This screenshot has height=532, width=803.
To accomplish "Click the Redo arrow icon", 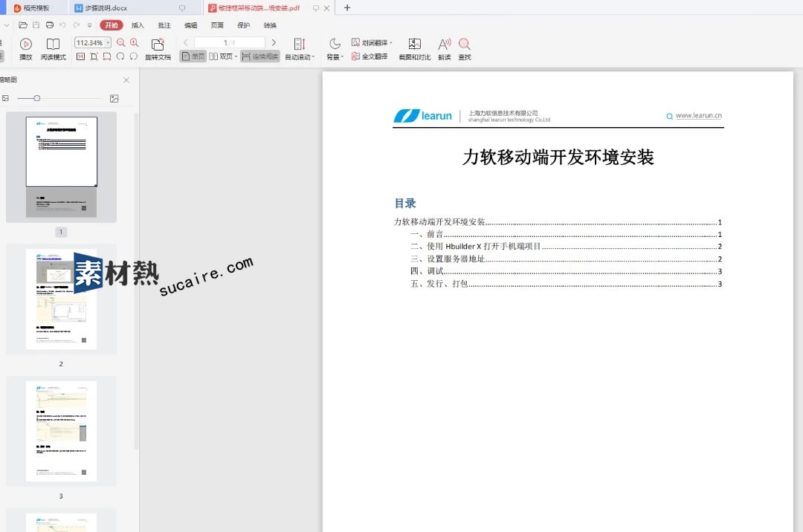I will (77, 25).
